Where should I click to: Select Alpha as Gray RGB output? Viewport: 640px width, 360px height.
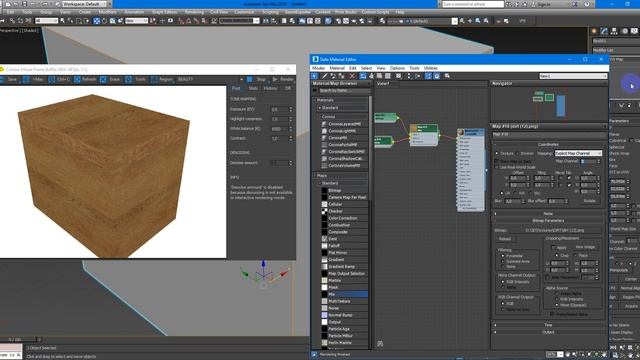tap(503, 309)
